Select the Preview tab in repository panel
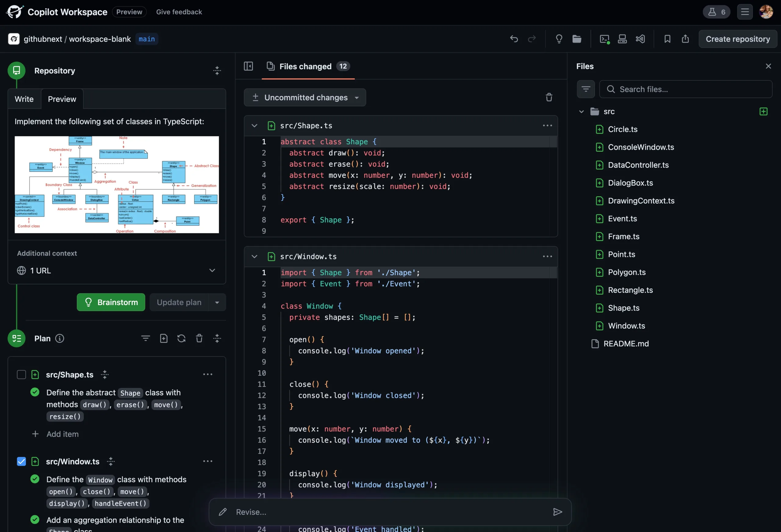The height and width of the screenshot is (532, 781). tap(62, 99)
